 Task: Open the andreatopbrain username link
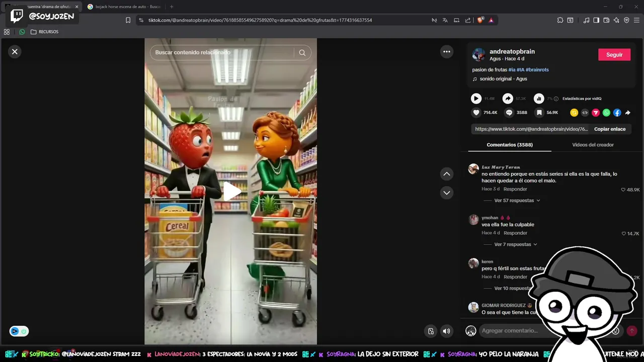tap(512, 51)
